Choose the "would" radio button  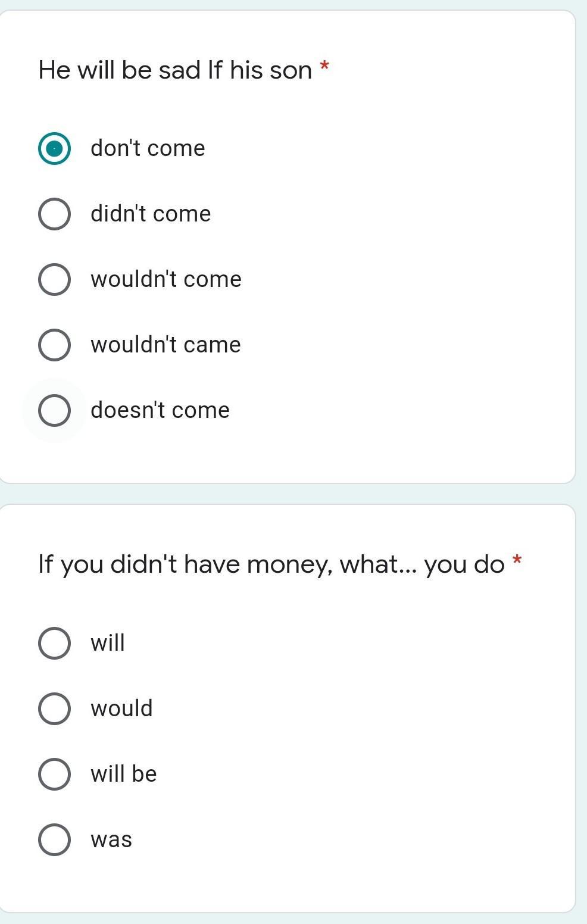[x=54, y=708]
